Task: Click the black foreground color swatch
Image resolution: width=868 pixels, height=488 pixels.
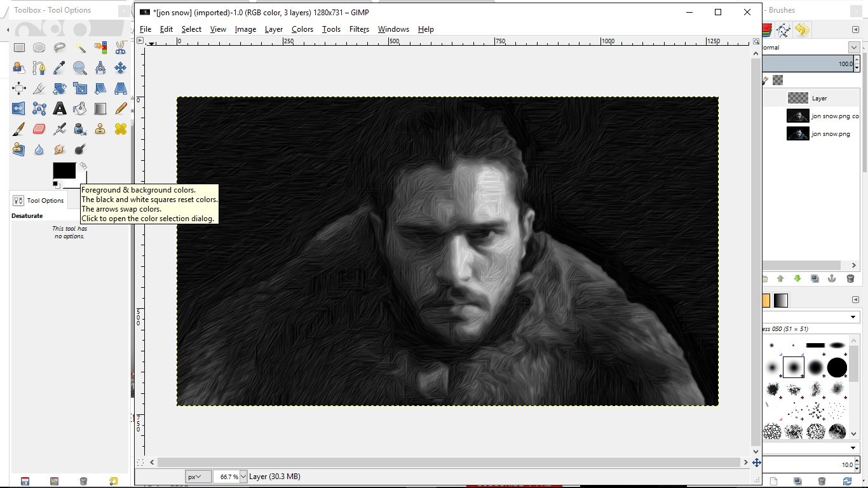Action: tap(64, 170)
